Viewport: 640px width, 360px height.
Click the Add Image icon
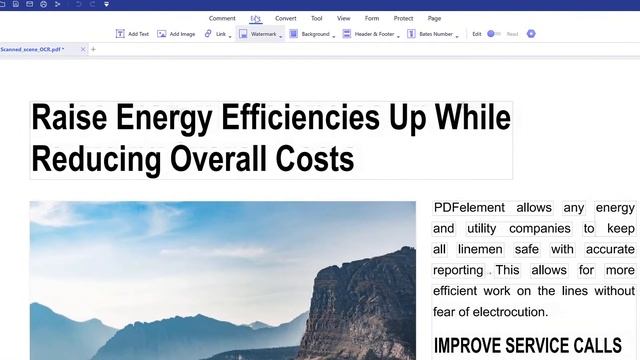click(162, 34)
